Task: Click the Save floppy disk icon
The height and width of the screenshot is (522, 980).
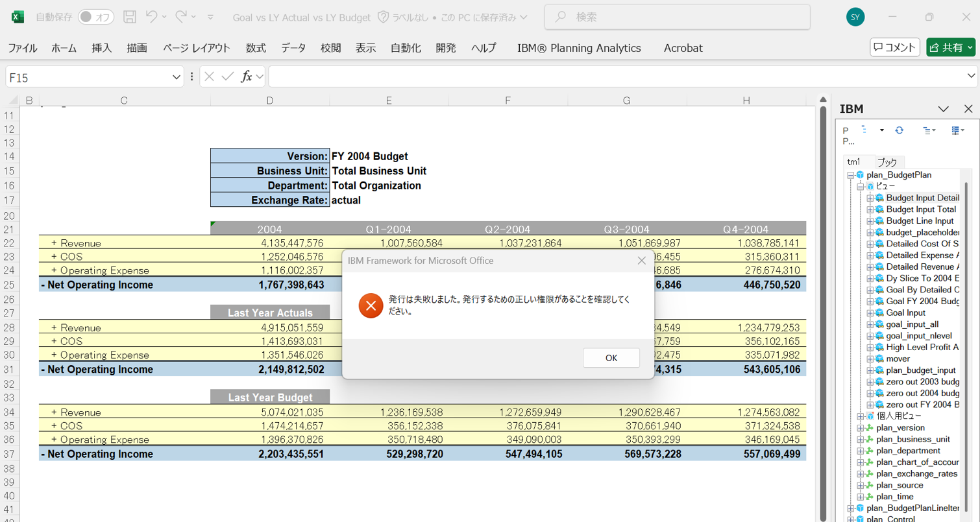Action: (130, 18)
